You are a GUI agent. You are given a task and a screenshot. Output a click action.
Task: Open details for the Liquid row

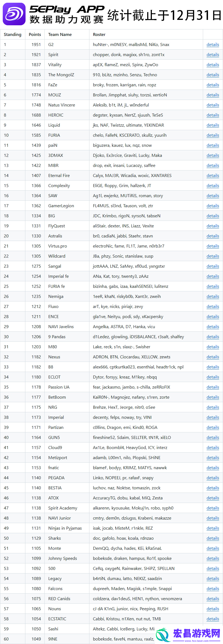(x=213, y=125)
